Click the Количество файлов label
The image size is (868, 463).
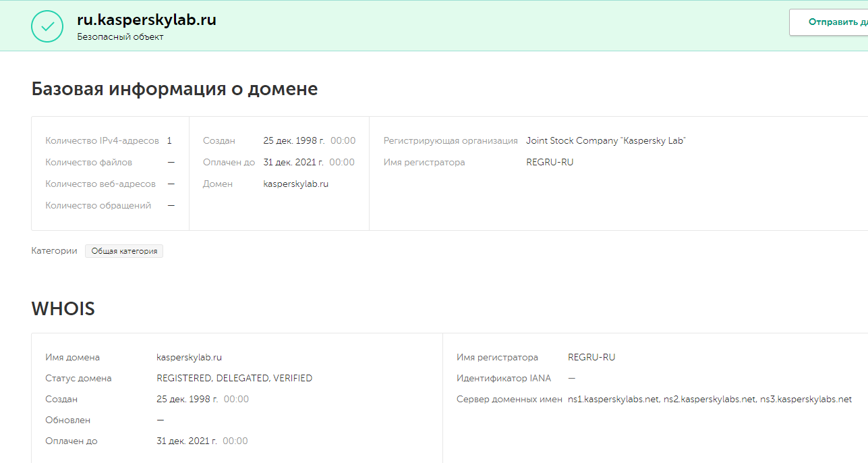(x=88, y=163)
